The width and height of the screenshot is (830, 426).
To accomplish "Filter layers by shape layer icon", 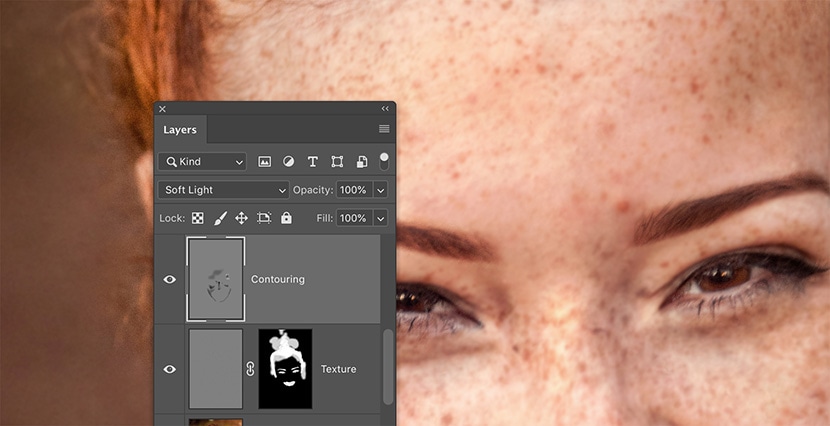I will [x=337, y=161].
